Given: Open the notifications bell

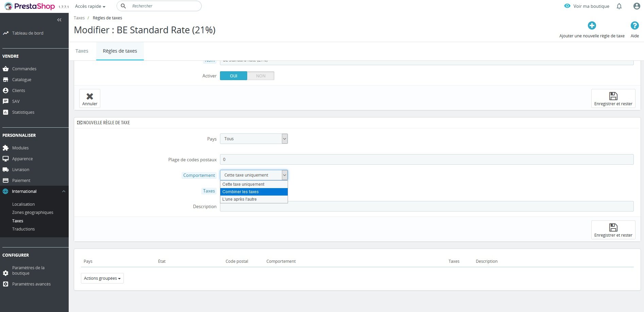Looking at the screenshot, I should point(619,6).
